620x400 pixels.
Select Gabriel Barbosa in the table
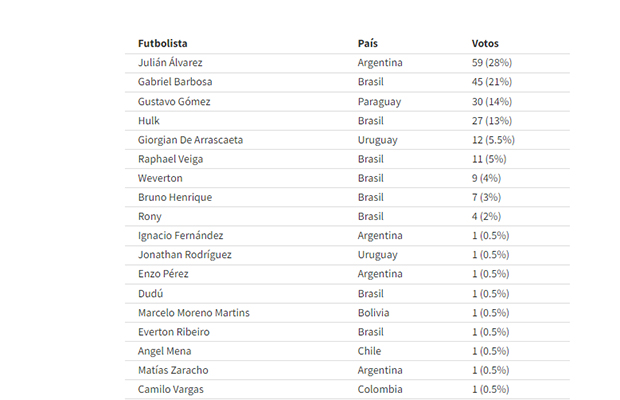[x=174, y=82]
